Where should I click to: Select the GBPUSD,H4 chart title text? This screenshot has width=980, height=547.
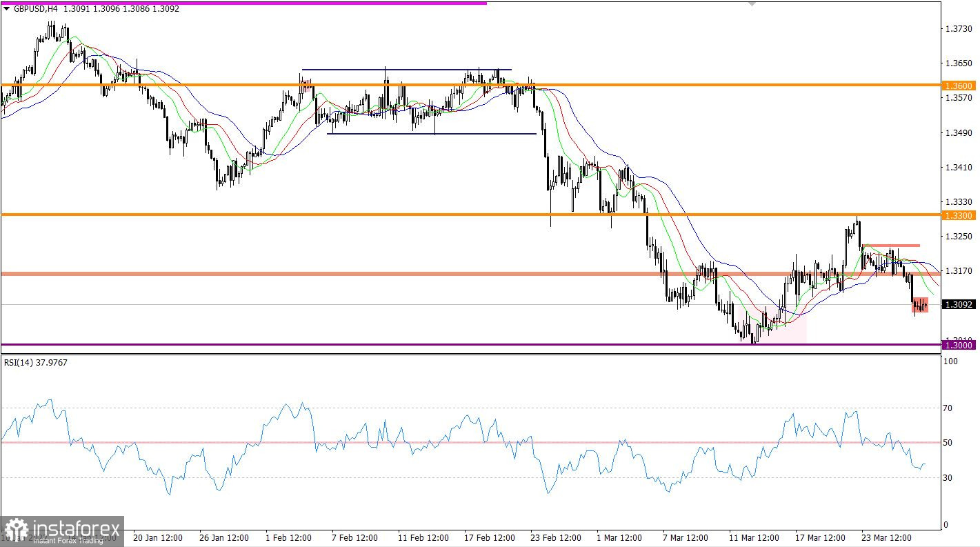[35, 10]
